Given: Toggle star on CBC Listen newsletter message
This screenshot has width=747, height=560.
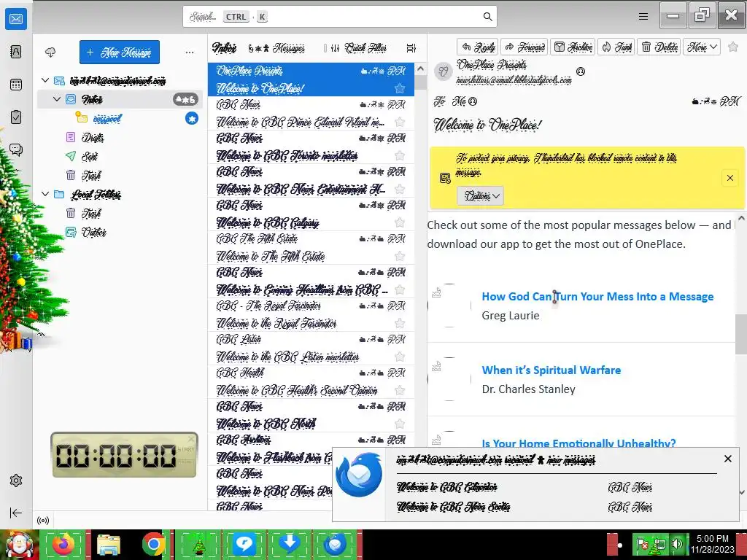Looking at the screenshot, I should pos(400,357).
